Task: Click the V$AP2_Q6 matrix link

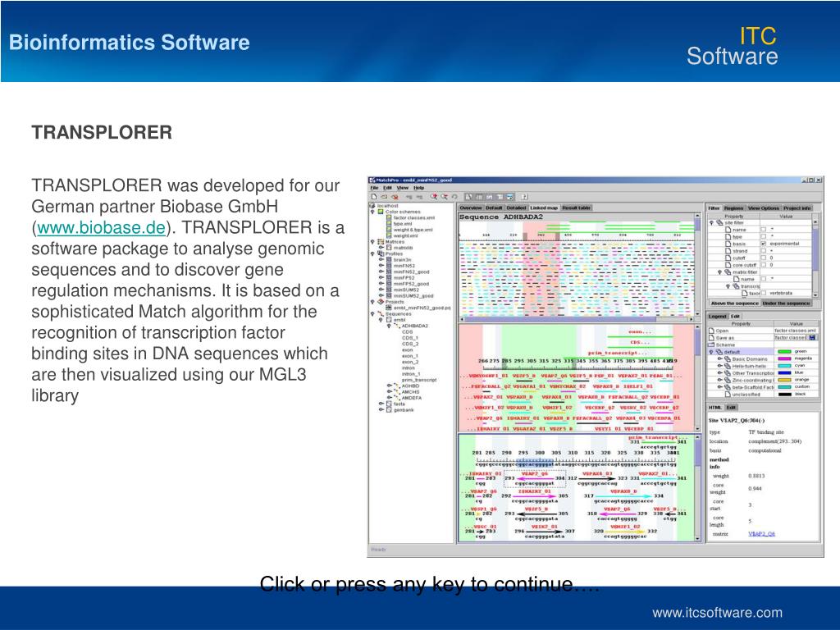Action: 761,533
